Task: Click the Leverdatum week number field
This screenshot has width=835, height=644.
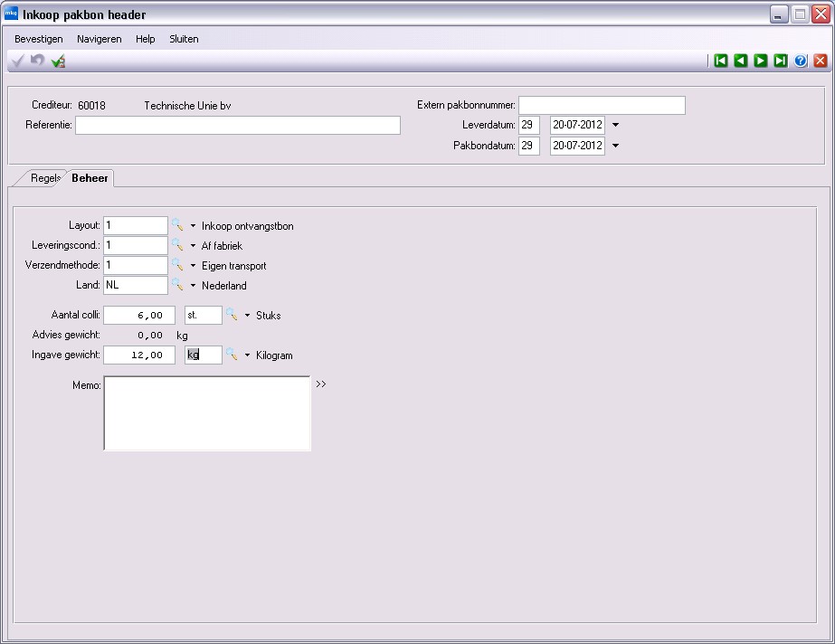Action: (x=529, y=125)
